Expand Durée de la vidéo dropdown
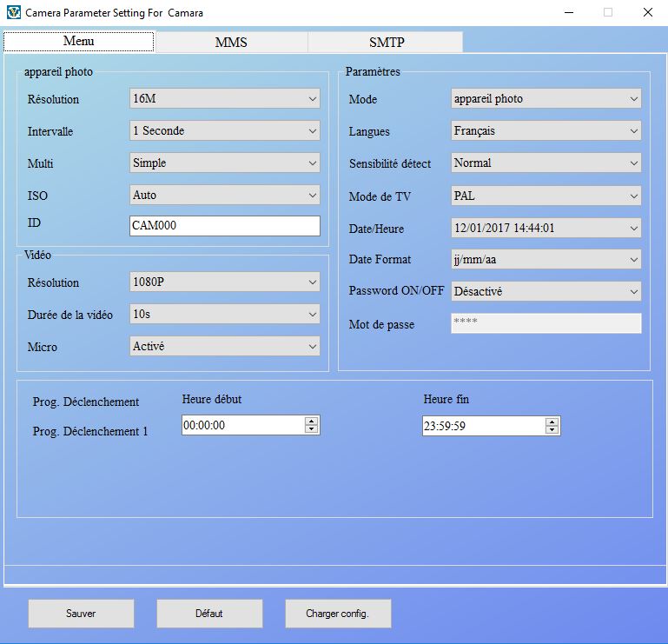Viewport: 668px width, 644px height. click(224, 314)
